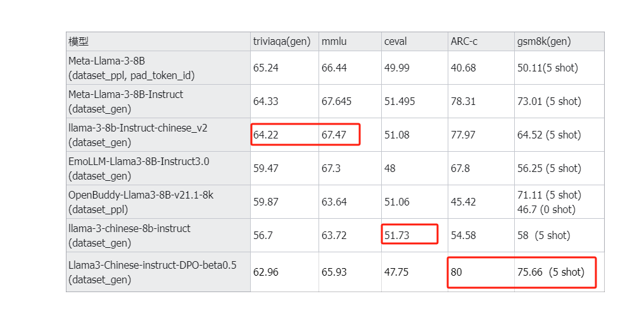The height and width of the screenshot is (313, 644).
Task: Select the triviaqa(gen) column header
Action: click(284, 42)
